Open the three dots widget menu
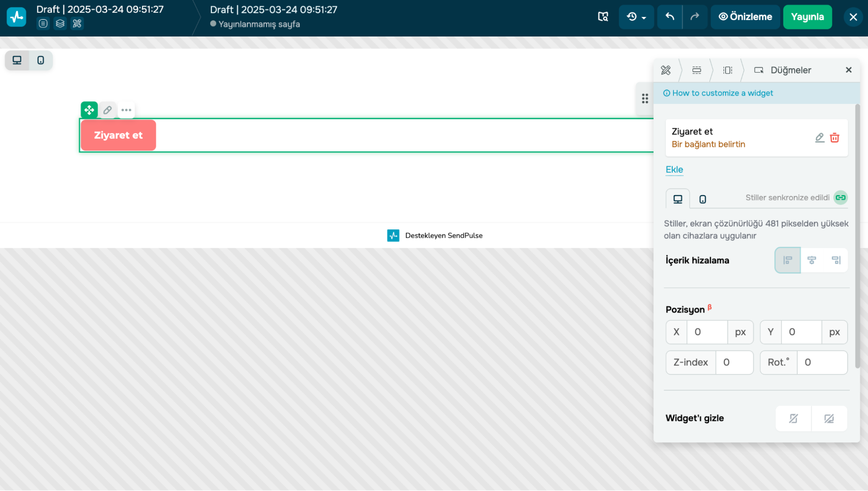 click(126, 110)
